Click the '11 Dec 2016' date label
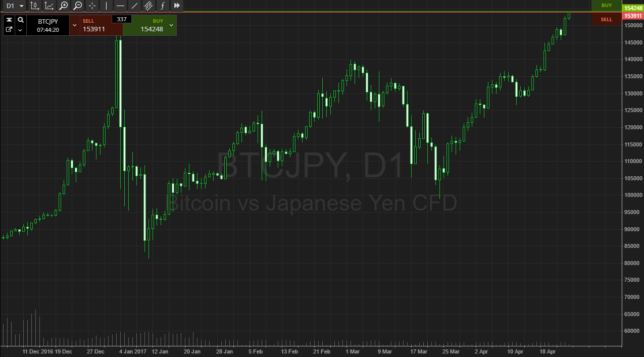Image resolution: width=644 pixels, height=357 pixels. [37, 351]
